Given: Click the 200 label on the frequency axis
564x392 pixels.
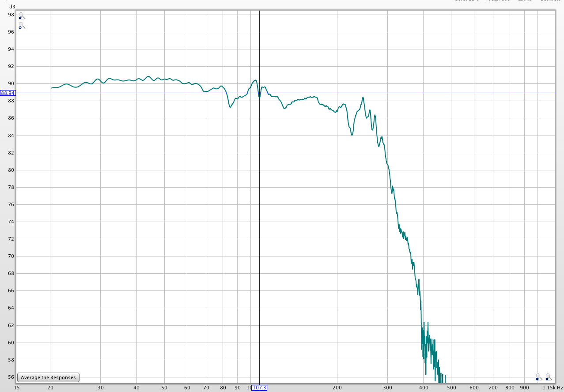Looking at the screenshot, I should pos(337,388).
